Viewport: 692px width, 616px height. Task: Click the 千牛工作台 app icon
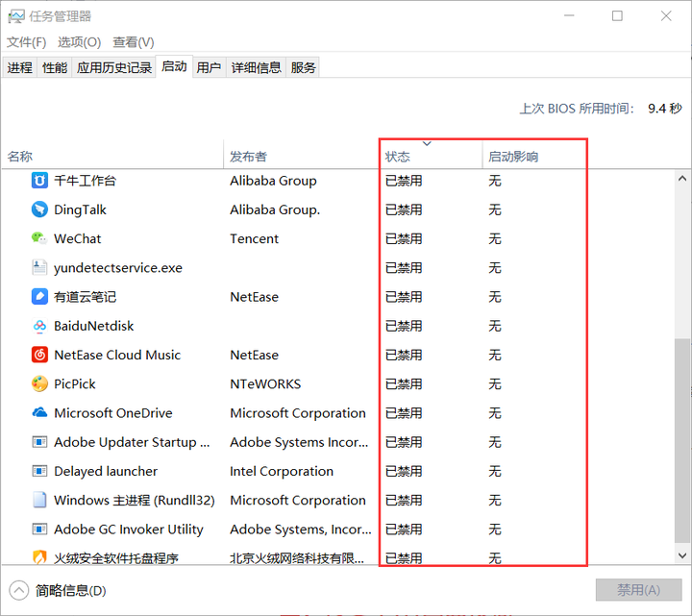39,181
